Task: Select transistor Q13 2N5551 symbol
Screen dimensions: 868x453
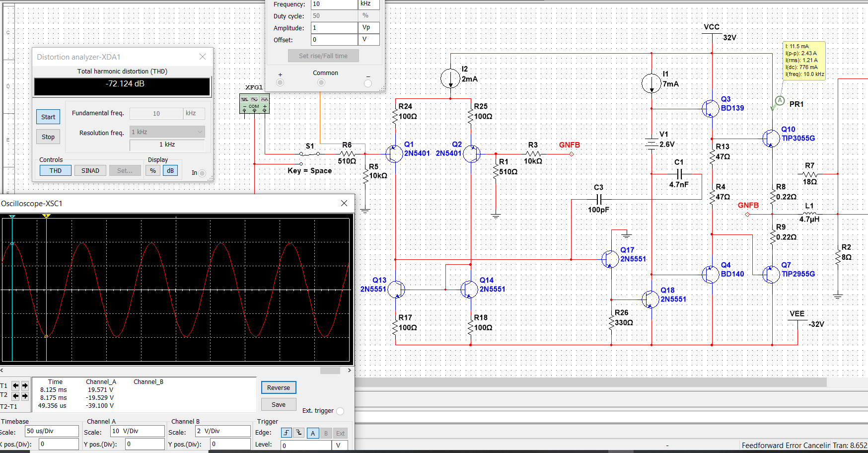Action: (x=396, y=289)
